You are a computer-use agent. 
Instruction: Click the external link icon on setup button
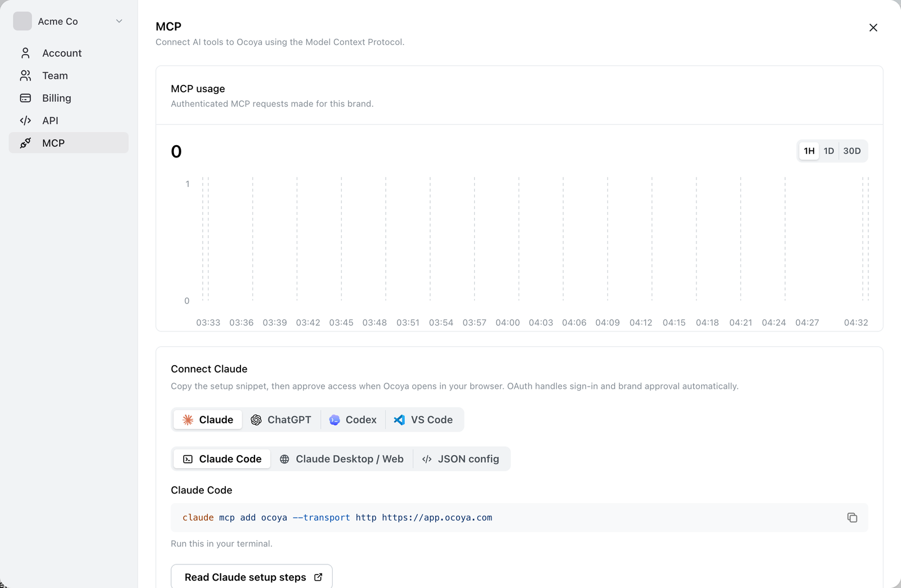(318, 577)
